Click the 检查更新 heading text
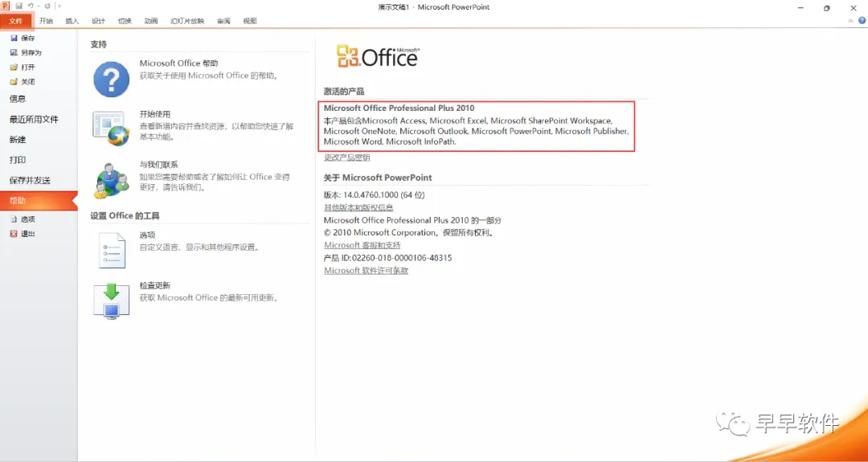 pos(155,285)
